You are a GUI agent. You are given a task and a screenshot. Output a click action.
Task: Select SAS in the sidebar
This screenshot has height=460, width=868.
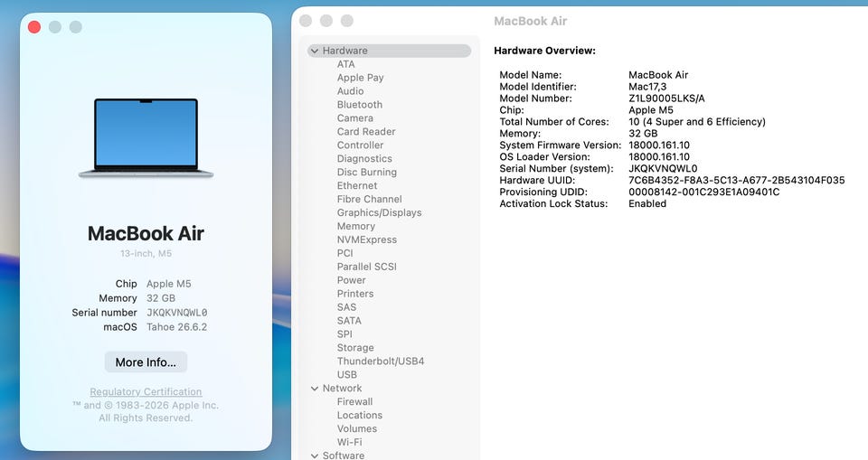pos(346,307)
